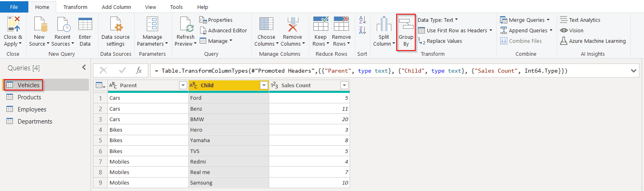Click Replace Values
The width and height of the screenshot is (644, 191).
point(440,41)
